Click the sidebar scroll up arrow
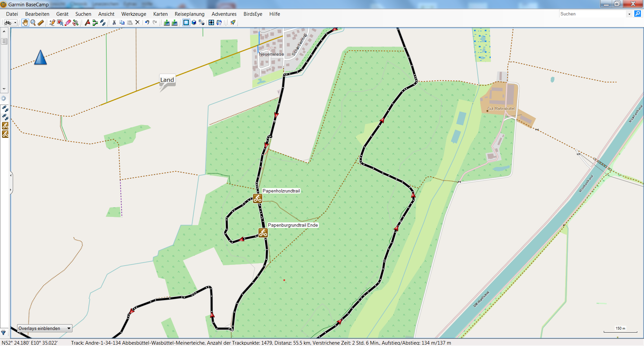 click(4, 31)
